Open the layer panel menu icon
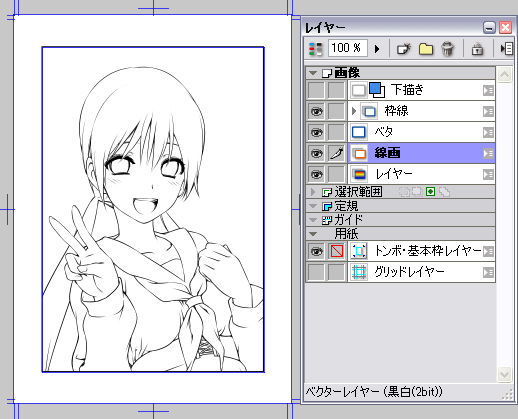 click(506, 49)
